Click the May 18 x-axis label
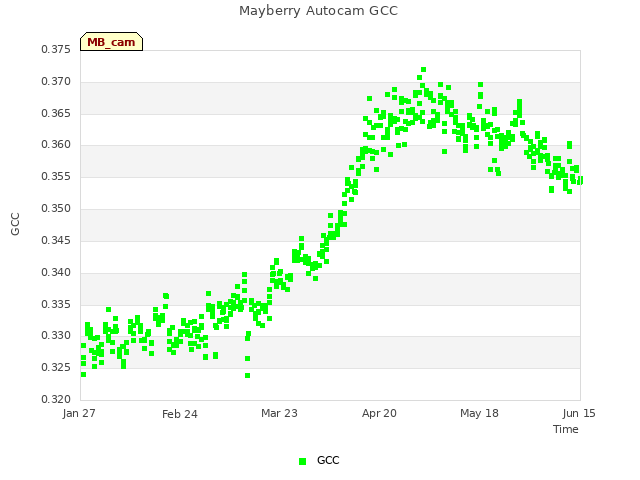 pos(479,413)
